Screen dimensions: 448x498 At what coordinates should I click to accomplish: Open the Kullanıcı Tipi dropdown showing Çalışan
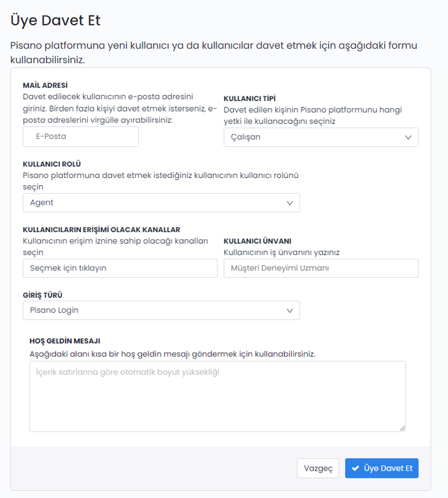(320, 138)
